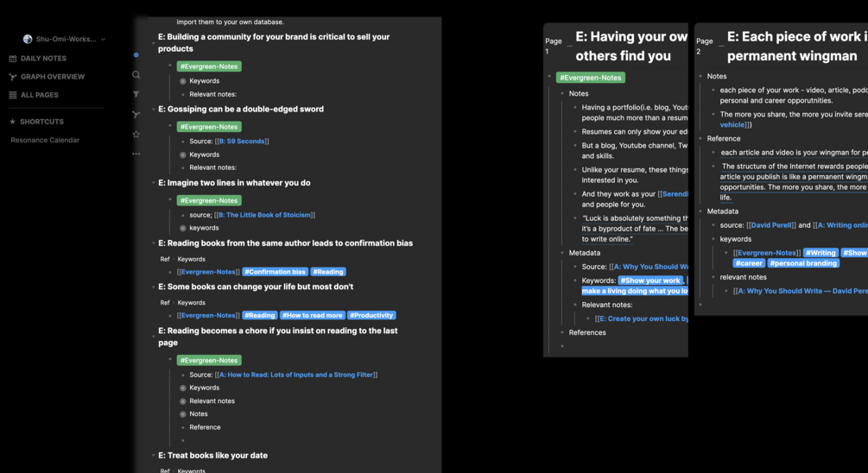Toggle Keywords bullet under Building a community
Image resolution: width=868 pixels, height=473 pixels.
(x=183, y=81)
